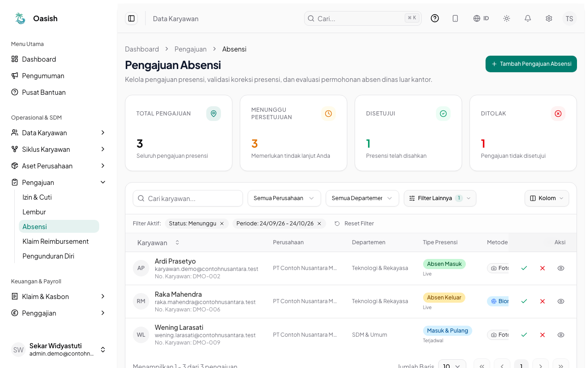This screenshot has width=588, height=368.
Task: Expand the Filter Lainnya dropdown
Action: 440,198
